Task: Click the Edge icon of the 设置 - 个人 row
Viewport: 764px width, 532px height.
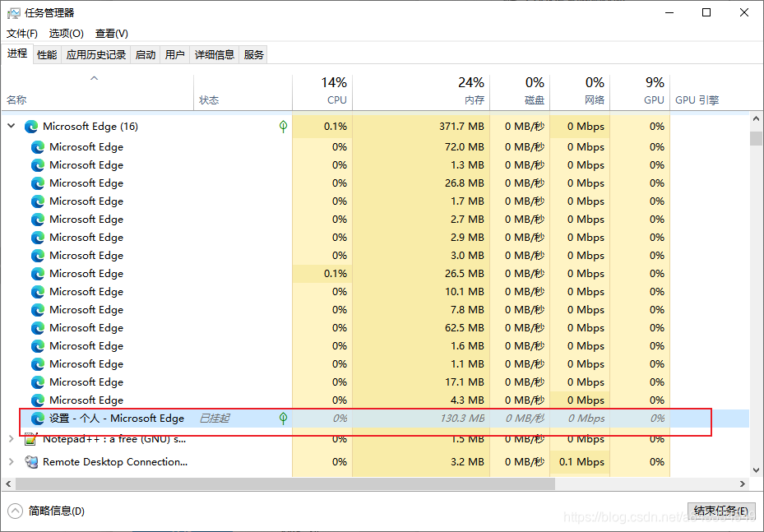Action: click(x=38, y=418)
